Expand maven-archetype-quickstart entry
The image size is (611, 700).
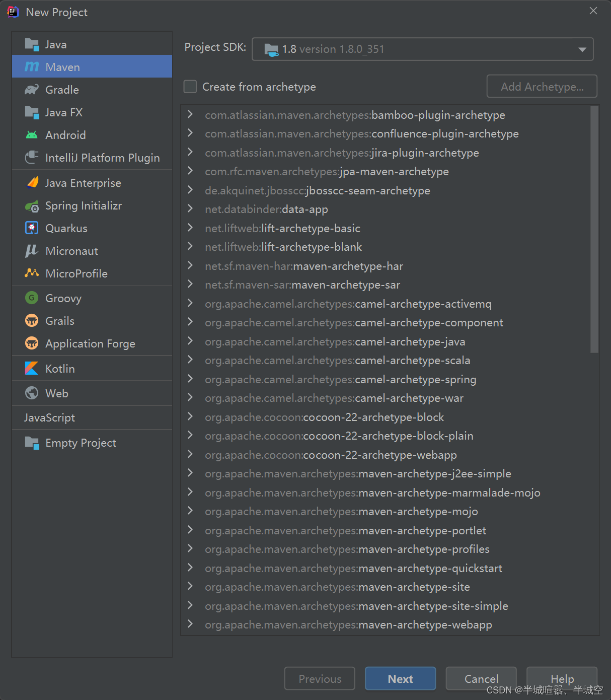coord(190,568)
